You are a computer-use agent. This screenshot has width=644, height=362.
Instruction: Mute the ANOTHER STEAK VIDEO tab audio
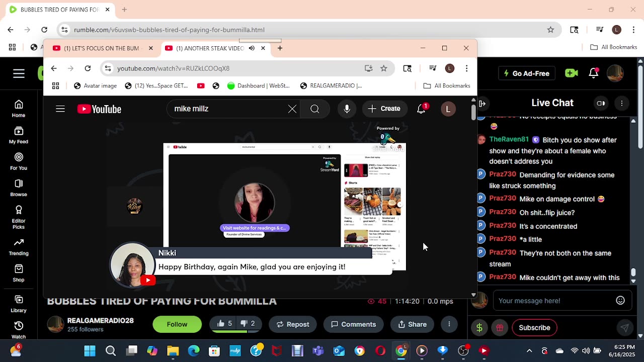point(252,48)
